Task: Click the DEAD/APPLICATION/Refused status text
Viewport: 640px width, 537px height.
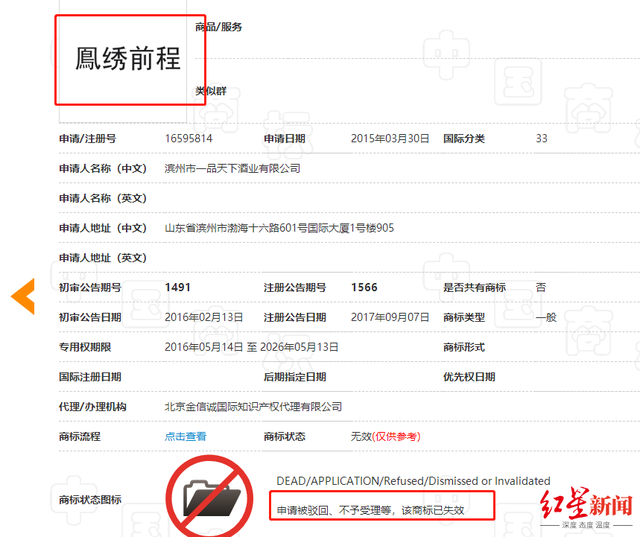Action: [x=413, y=481]
